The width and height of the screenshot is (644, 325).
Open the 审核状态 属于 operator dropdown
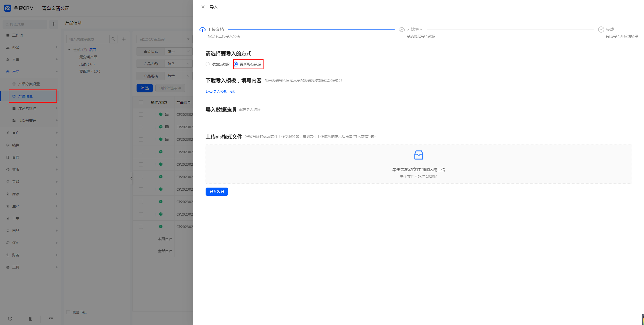[178, 51]
